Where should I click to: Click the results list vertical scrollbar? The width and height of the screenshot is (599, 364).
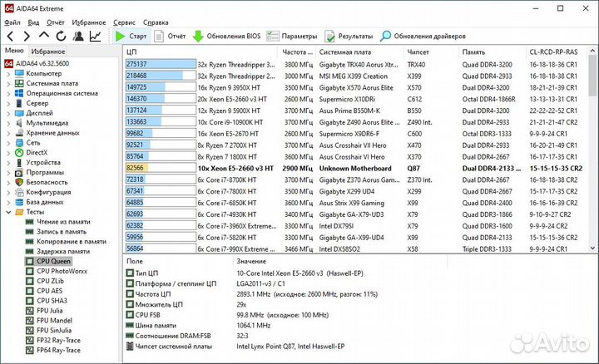pyautogui.click(x=592, y=149)
